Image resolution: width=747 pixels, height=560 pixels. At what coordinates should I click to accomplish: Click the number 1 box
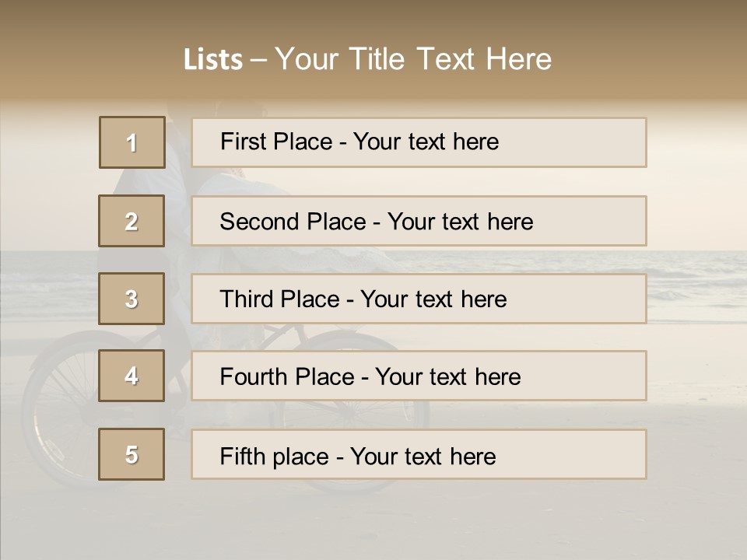(x=132, y=142)
